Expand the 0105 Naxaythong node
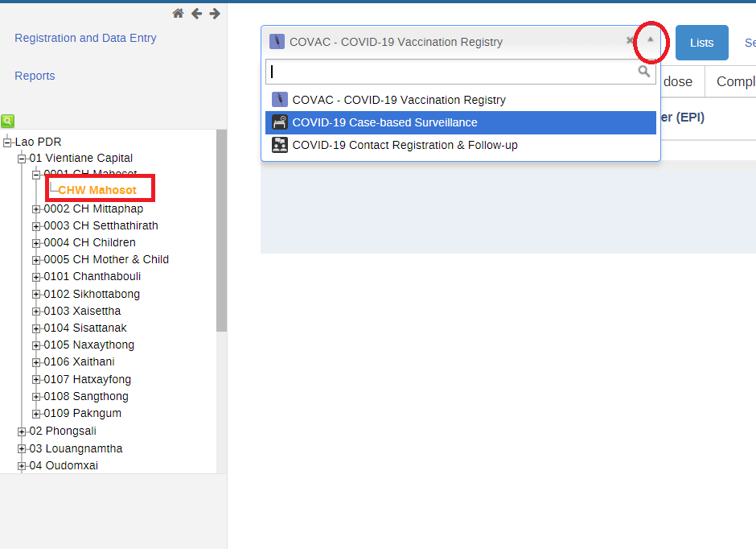Image resolution: width=756 pixels, height=549 pixels. click(36, 345)
